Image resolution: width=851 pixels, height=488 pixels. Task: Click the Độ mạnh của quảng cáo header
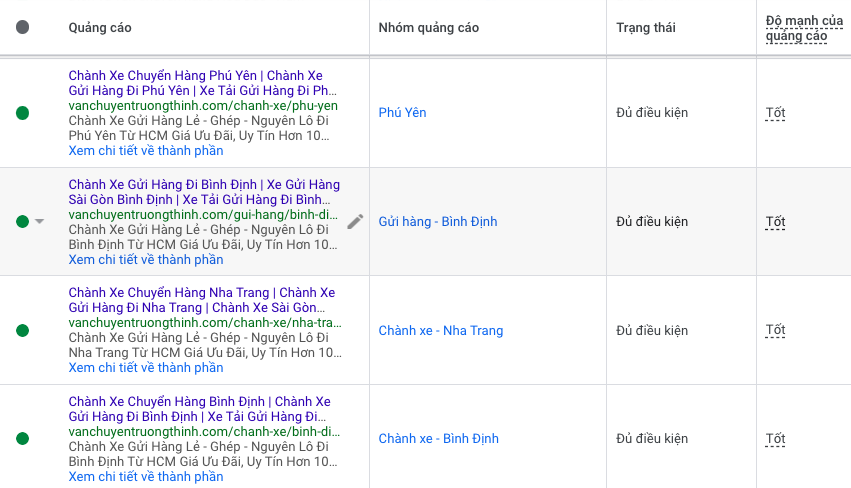click(x=796, y=28)
